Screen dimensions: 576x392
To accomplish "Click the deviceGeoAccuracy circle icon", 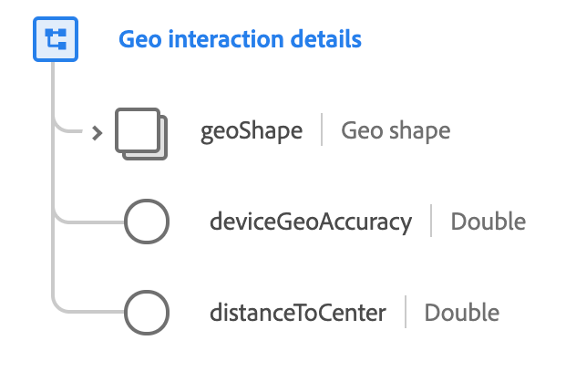I will pyautogui.click(x=146, y=222).
